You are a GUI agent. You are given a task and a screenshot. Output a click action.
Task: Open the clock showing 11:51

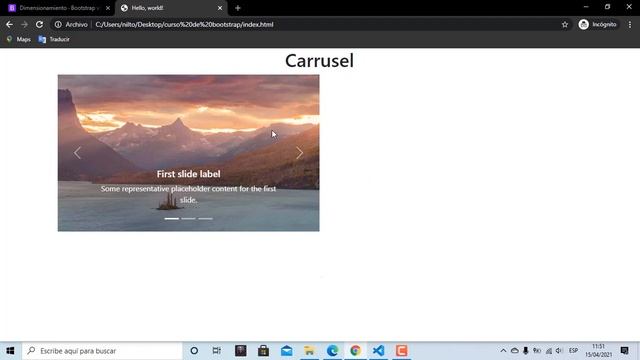tap(598, 351)
